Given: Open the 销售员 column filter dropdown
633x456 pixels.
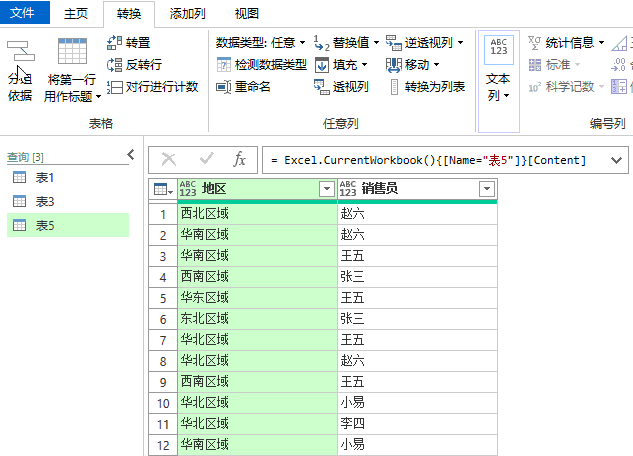Looking at the screenshot, I should point(487,188).
